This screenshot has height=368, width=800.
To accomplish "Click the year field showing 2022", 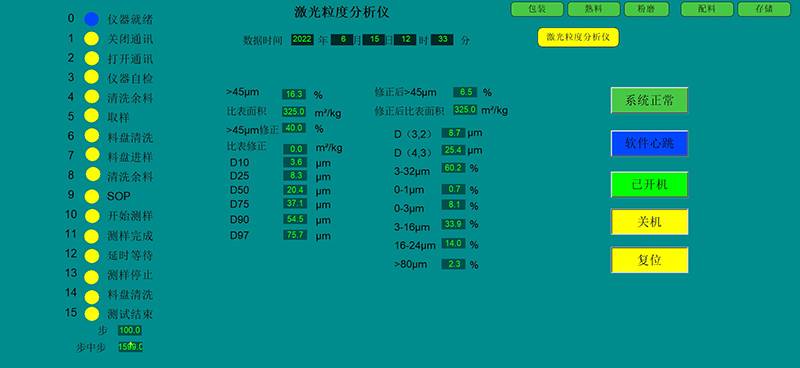I will pyautogui.click(x=302, y=40).
